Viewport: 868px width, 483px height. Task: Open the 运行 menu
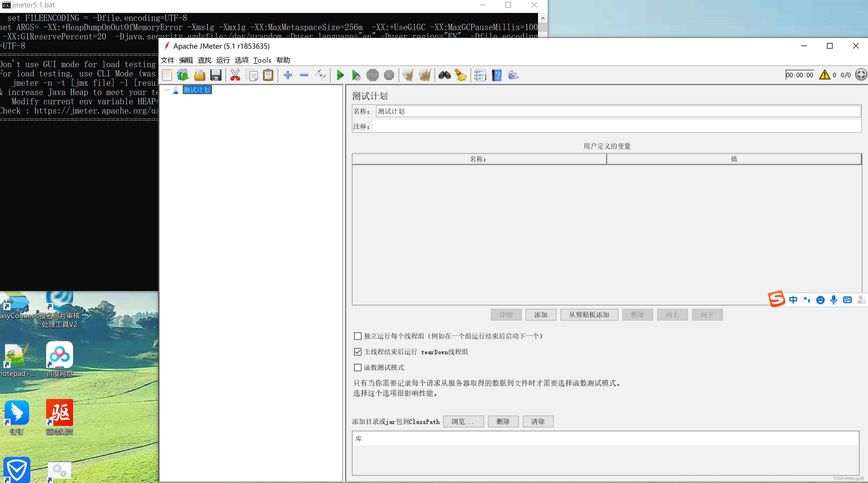(x=223, y=60)
